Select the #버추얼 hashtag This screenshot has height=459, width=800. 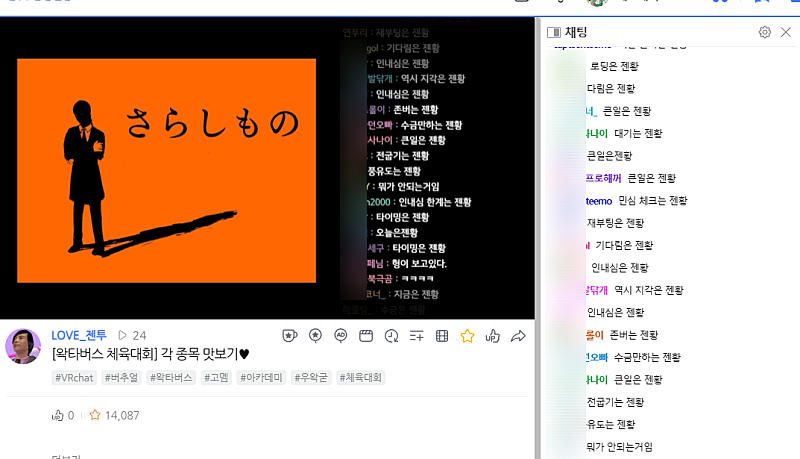[x=121, y=377]
